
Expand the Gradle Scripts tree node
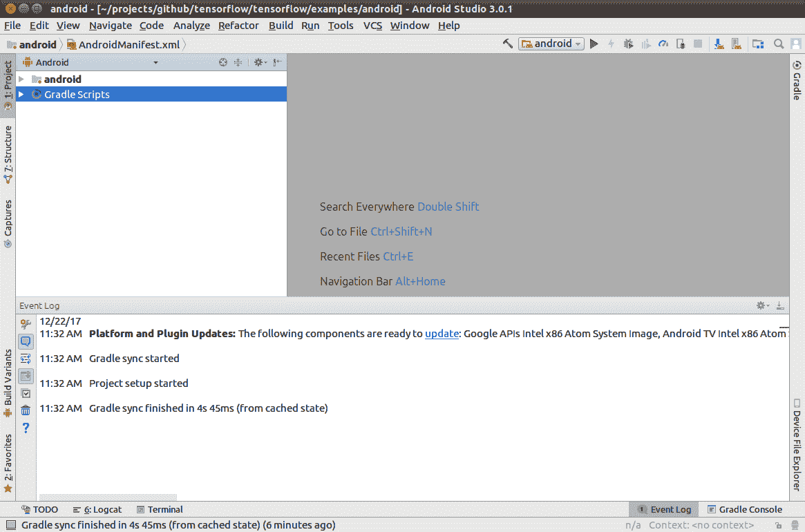[21, 95]
